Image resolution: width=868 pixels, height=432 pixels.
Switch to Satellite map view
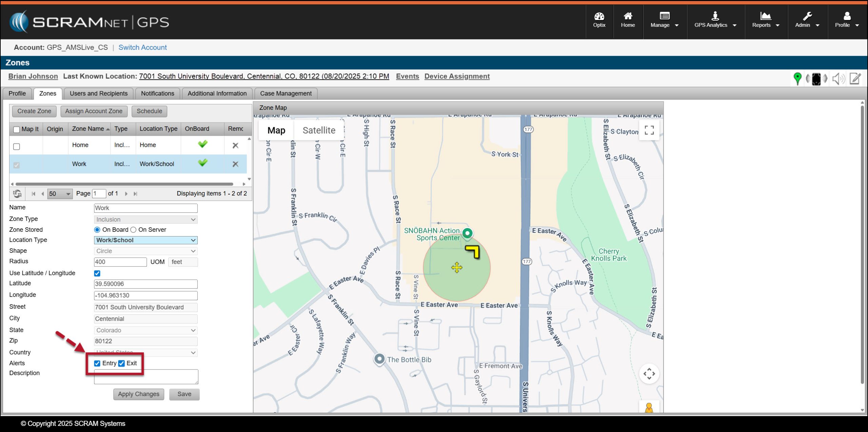click(319, 130)
